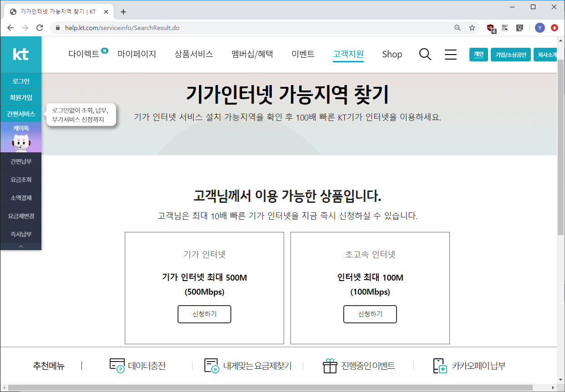Click 회원가입 in the sidebar
This screenshot has width=565, height=392.
tap(20, 97)
